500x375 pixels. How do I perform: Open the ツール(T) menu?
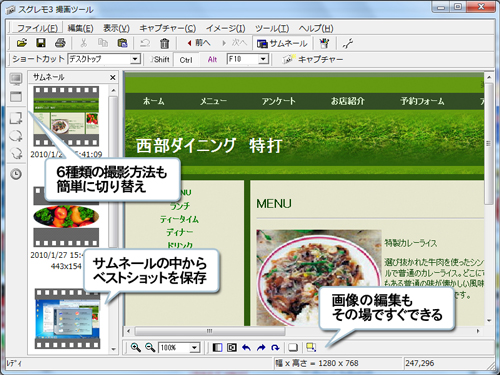[x=272, y=28]
